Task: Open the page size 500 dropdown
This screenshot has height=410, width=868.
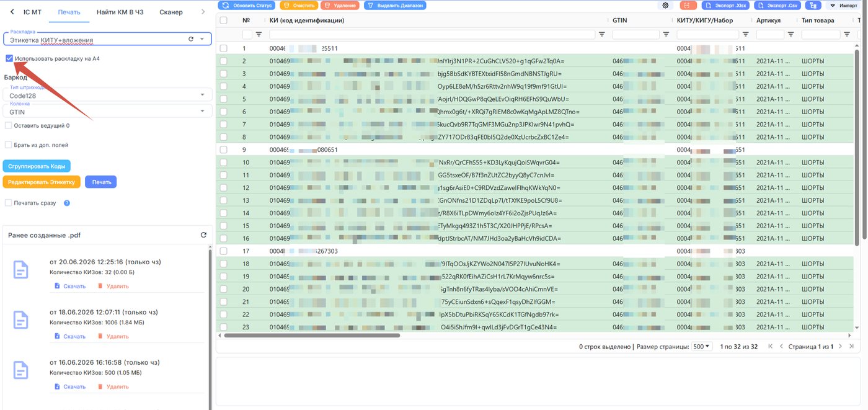Action: pos(702,347)
